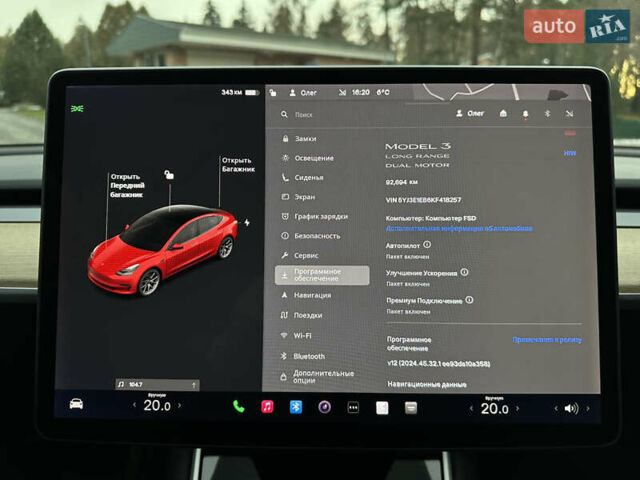Tap the 92,694 км odometer value

(402, 182)
